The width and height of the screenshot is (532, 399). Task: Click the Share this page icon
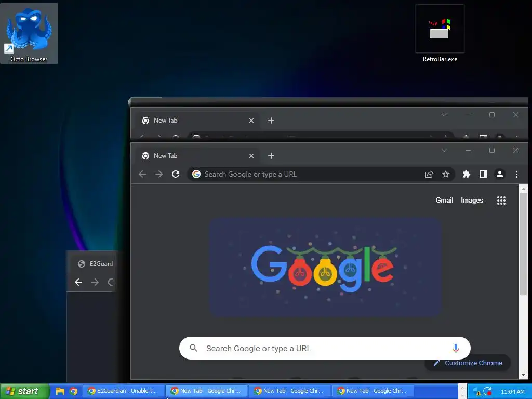click(429, 174)
